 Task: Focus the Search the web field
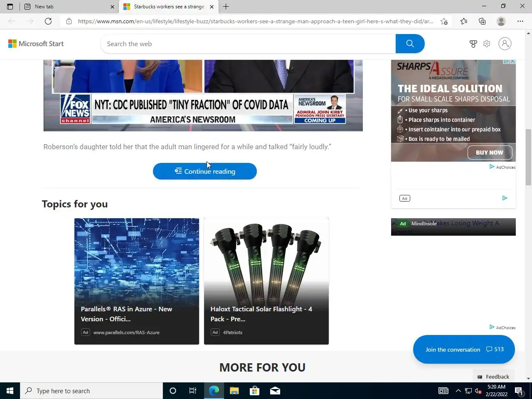pos(248,44)
